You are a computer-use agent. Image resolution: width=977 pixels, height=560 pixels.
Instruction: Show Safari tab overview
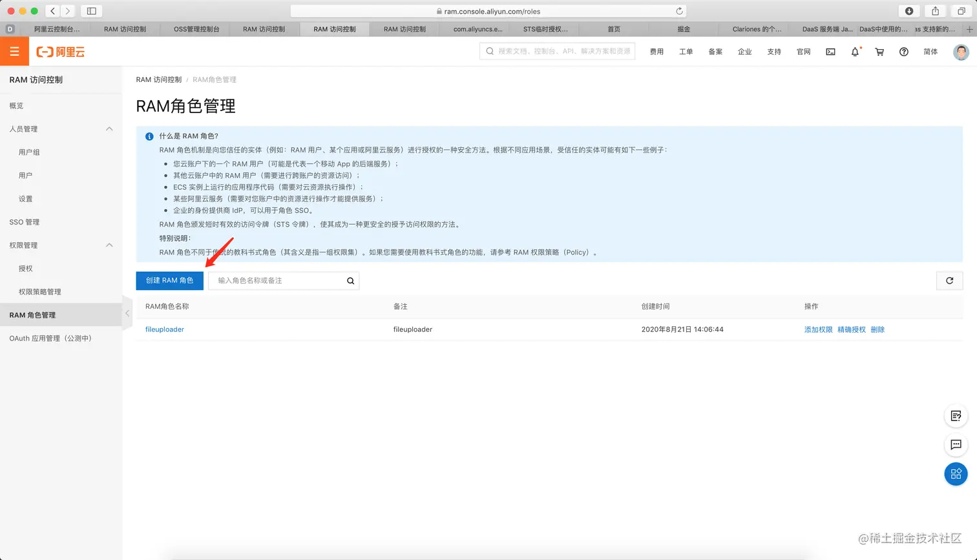[961, 11]
